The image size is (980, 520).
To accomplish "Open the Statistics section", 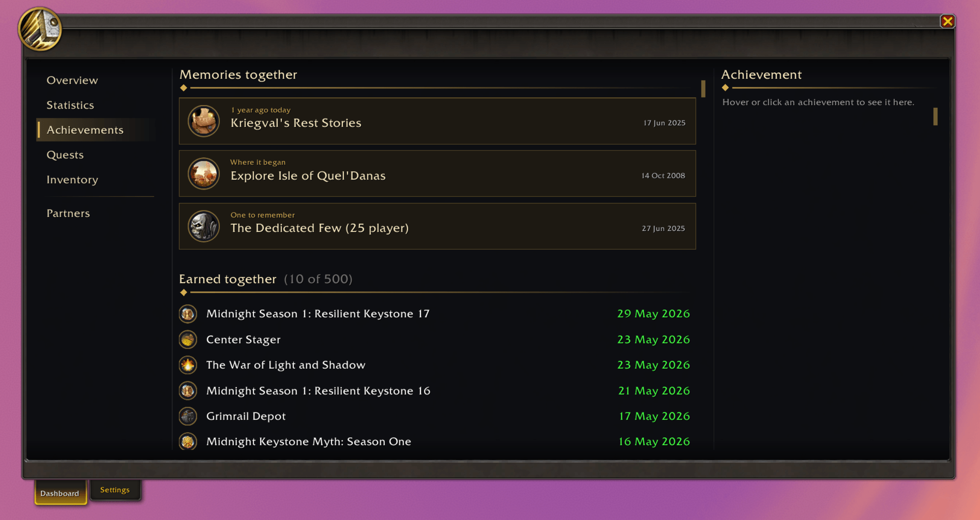I will coord(70,105).
